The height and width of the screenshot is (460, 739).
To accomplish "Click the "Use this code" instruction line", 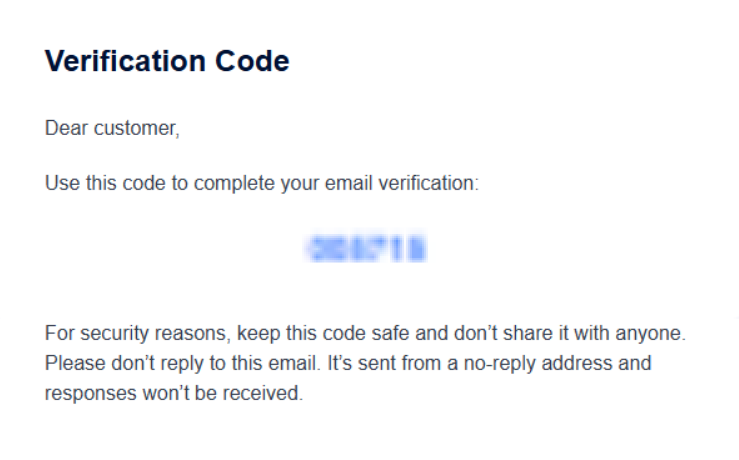I will pyautogui.click(x=262, y=185).
